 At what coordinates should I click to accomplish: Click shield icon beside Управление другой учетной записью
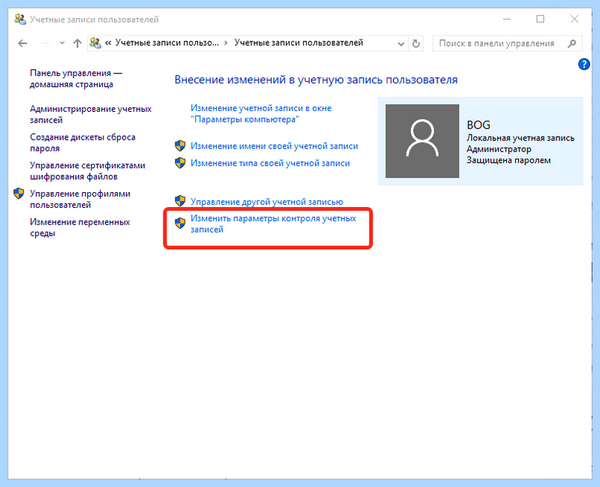[x=180, y=201]
